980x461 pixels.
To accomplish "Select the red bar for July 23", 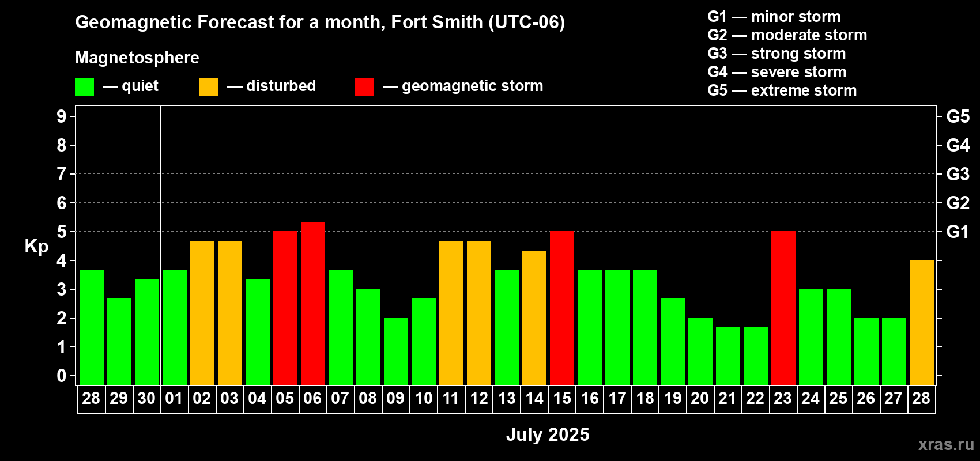I will (x=783, y=308).
